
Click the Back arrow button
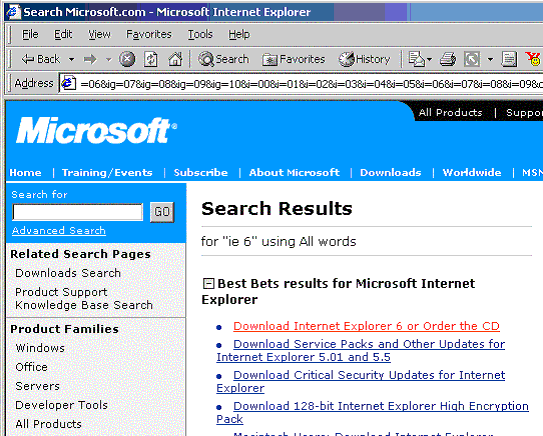(41, 59)
